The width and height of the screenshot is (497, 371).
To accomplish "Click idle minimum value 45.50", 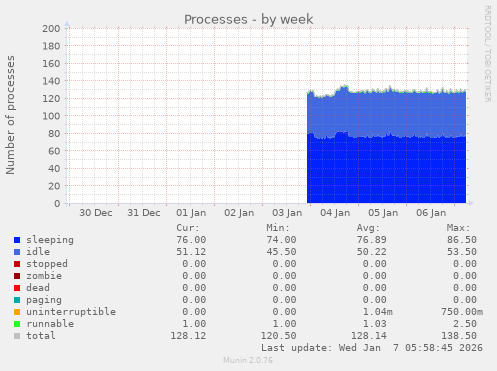I will click(x=281, y=252).
